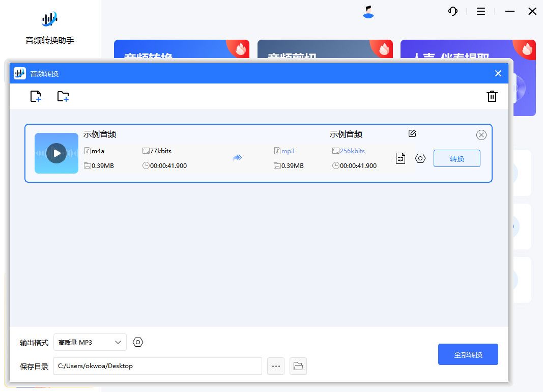
Task: Open the 高质量 MP3 format dropdown
Action: pos(90,342)
